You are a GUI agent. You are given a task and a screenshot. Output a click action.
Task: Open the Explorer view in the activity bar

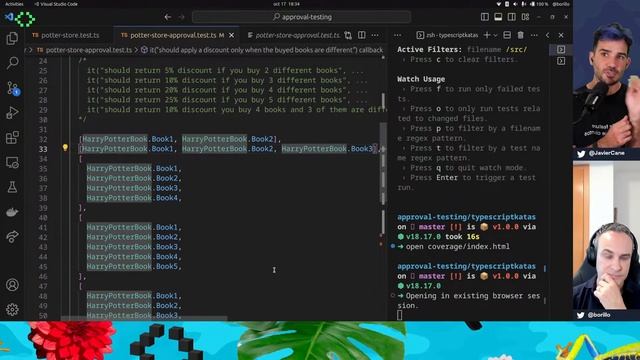(x=12, y=38)
